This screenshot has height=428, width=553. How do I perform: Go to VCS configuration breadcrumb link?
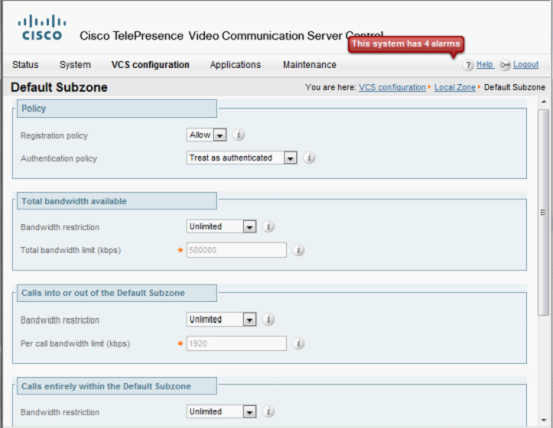tap(392, 87)
